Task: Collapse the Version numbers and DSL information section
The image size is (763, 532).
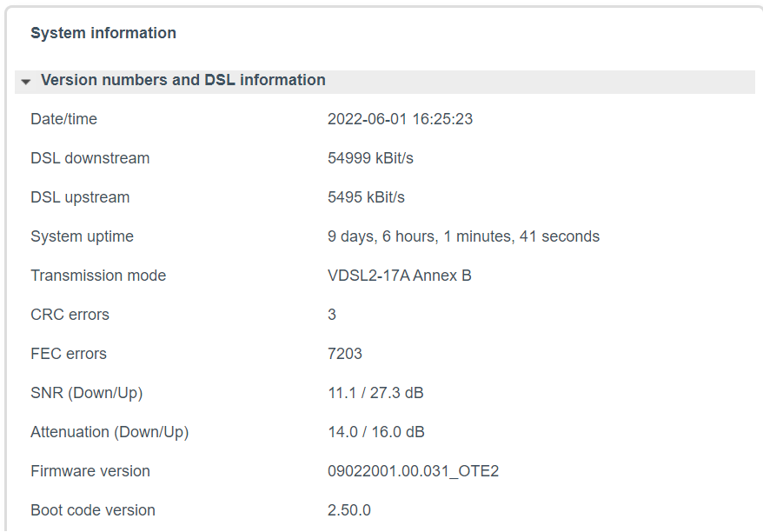Action: [x=384, y=80]
